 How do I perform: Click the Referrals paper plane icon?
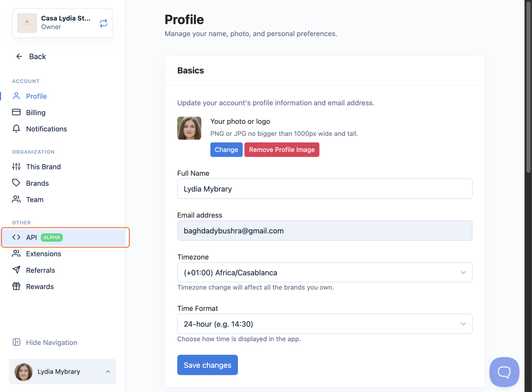pos(16,270)
